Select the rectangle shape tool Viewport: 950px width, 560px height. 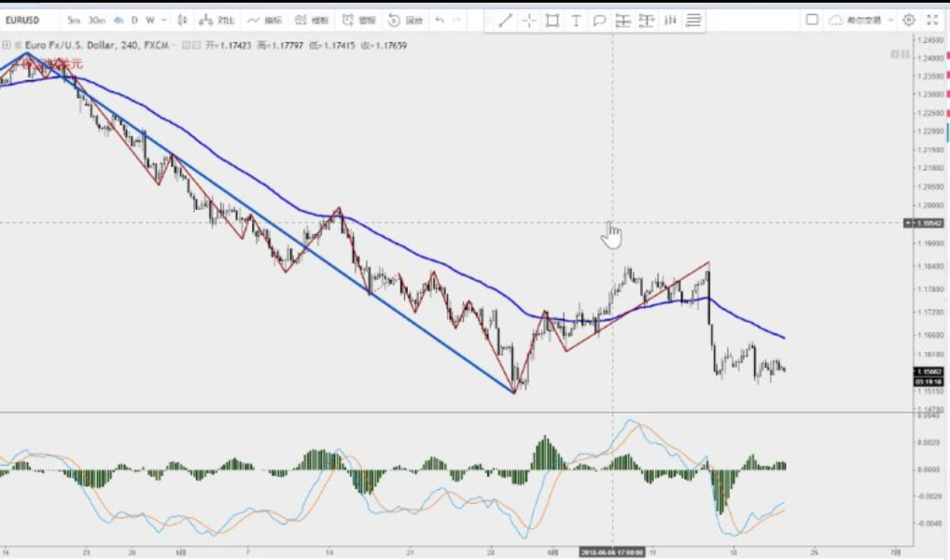point(552,21)
